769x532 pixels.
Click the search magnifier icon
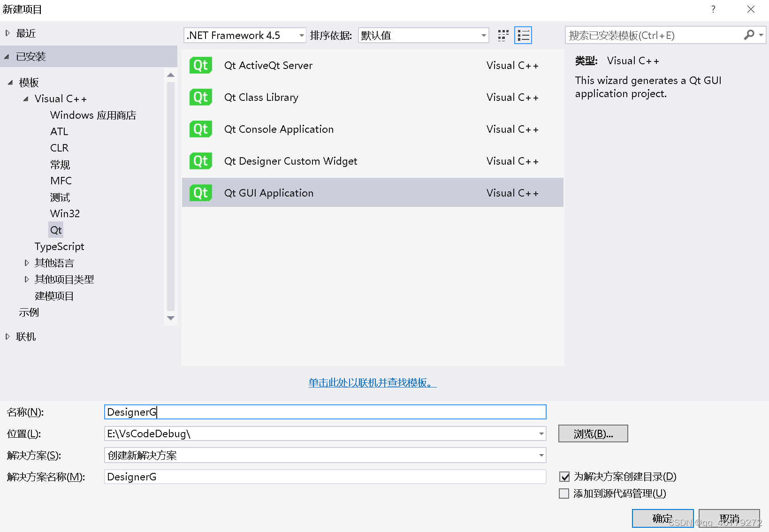coord(749,35)
